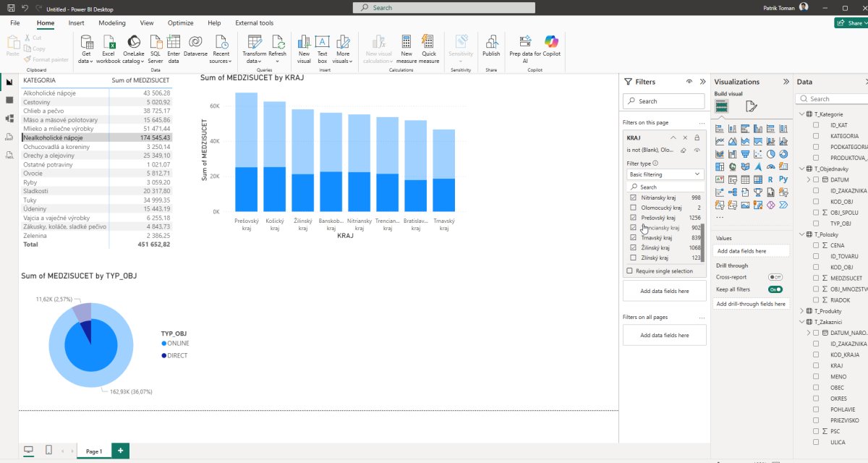Uncheck Prešovský kraj in filter list
The image size is (868, 463).
tap(634, 218)
